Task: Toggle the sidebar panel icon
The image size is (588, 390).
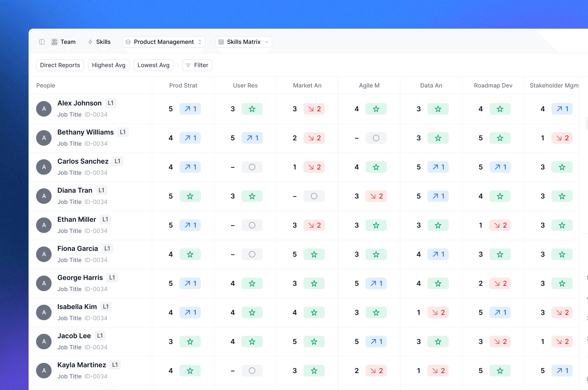Action: point(42,42)
